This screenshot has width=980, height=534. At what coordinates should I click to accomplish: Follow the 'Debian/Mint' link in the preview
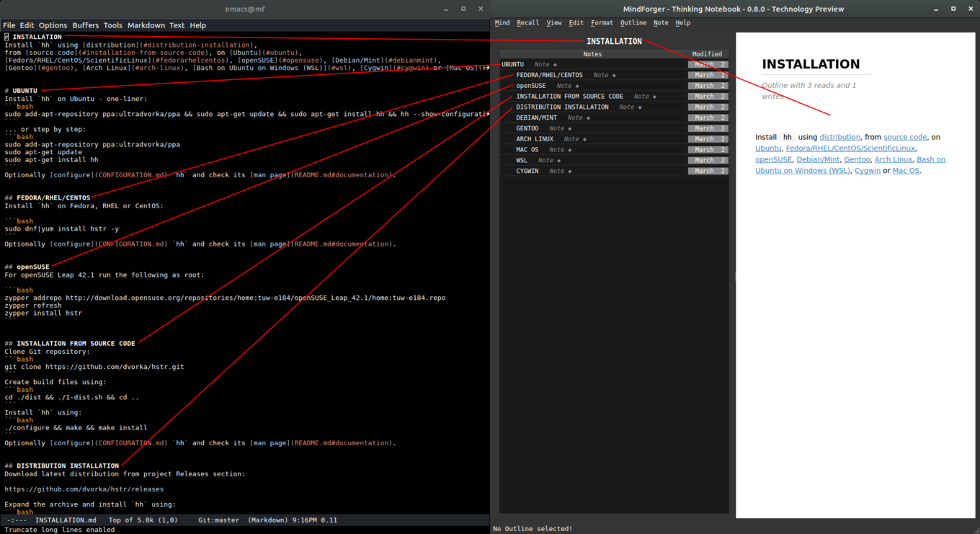(x=818, y=160)
